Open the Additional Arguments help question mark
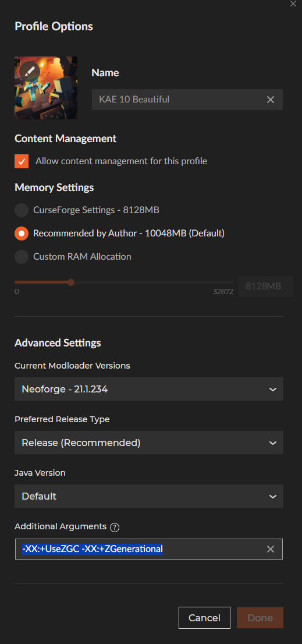 pyautogui.click(x=115, y=528)
